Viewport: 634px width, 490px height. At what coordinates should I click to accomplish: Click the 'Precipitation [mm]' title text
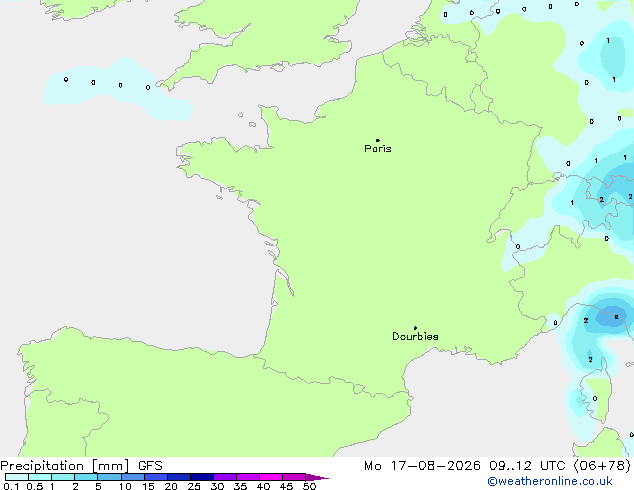pyautogui.click(x=65, y=466)
